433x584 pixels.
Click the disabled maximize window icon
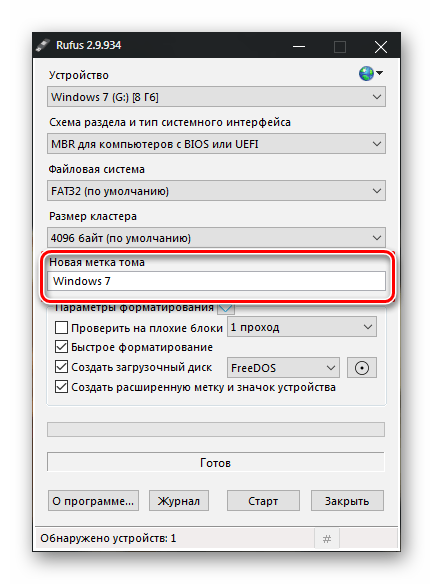[x=340, y=47]
